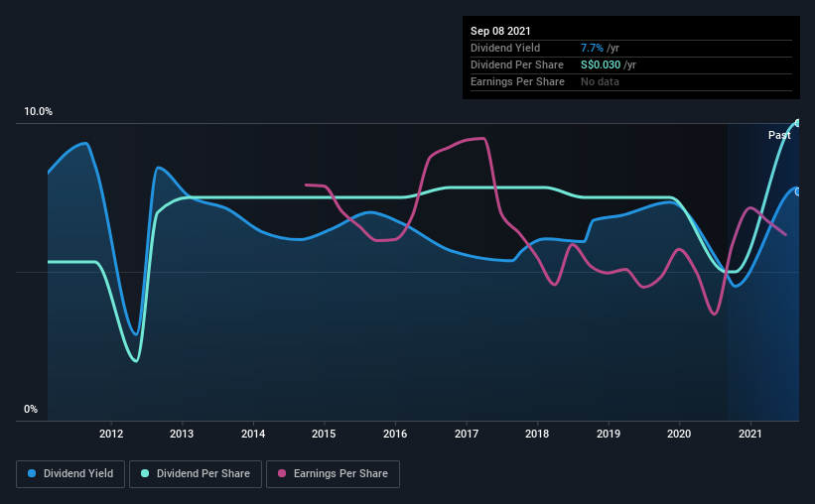Screen dimensions: 815x504
Task: Select the 2019 x-axis label
Action: tap(609, 434)
